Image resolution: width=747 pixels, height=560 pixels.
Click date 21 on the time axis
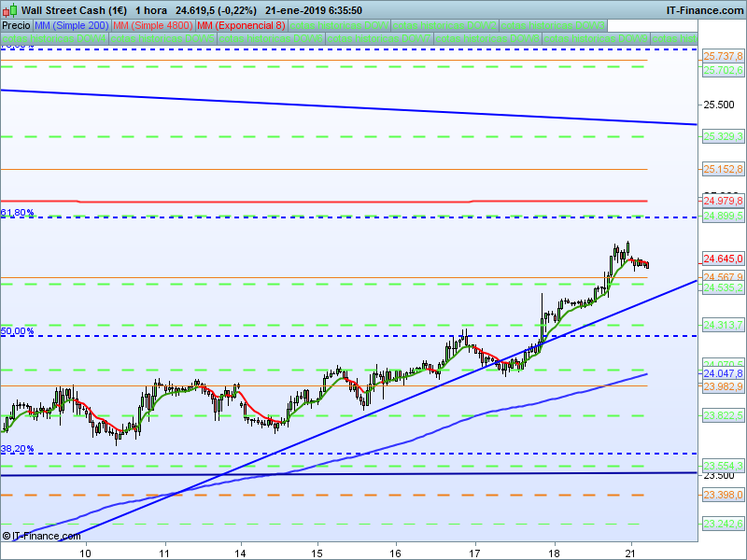coord(631,553)
